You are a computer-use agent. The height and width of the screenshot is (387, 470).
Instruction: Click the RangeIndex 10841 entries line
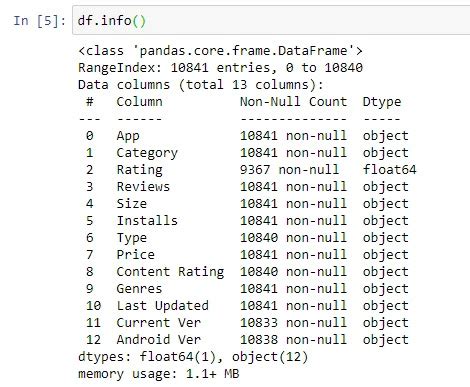coord(220,68)
